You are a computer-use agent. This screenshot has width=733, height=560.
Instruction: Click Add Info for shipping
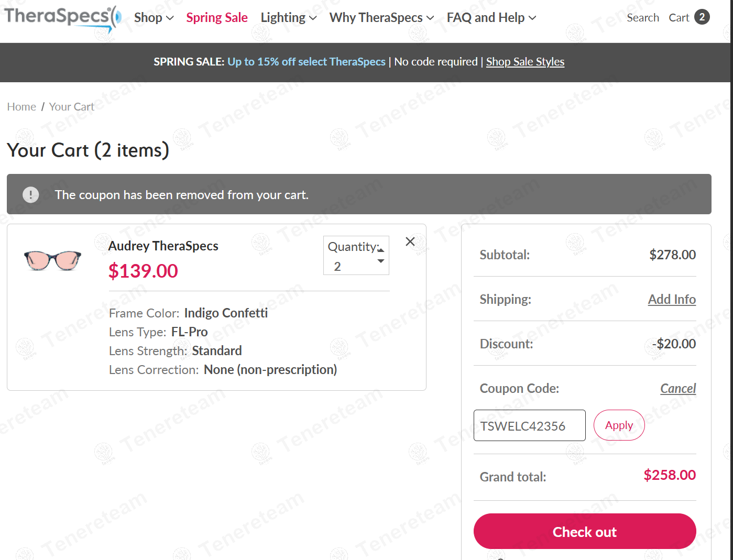point(672,300)
